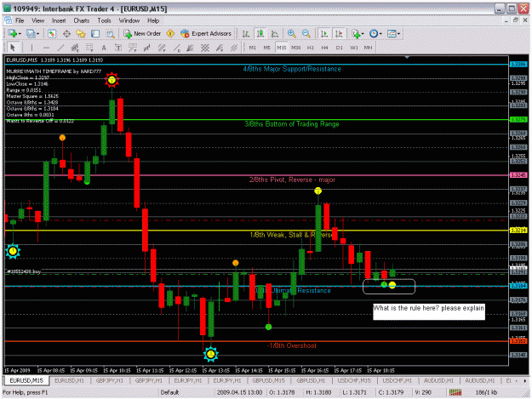Select the M1 timeframe
Viewport: 532px width, 399px height.
tap(253, 48)
